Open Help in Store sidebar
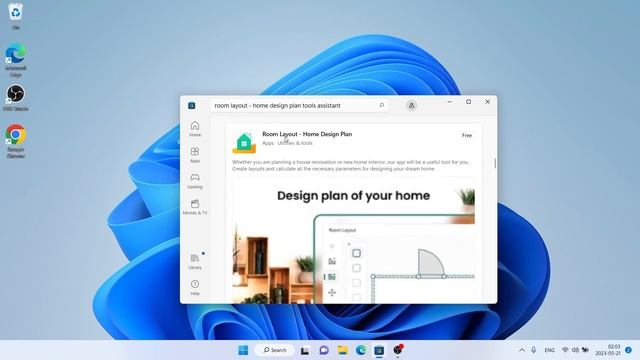 pos(195,287)
